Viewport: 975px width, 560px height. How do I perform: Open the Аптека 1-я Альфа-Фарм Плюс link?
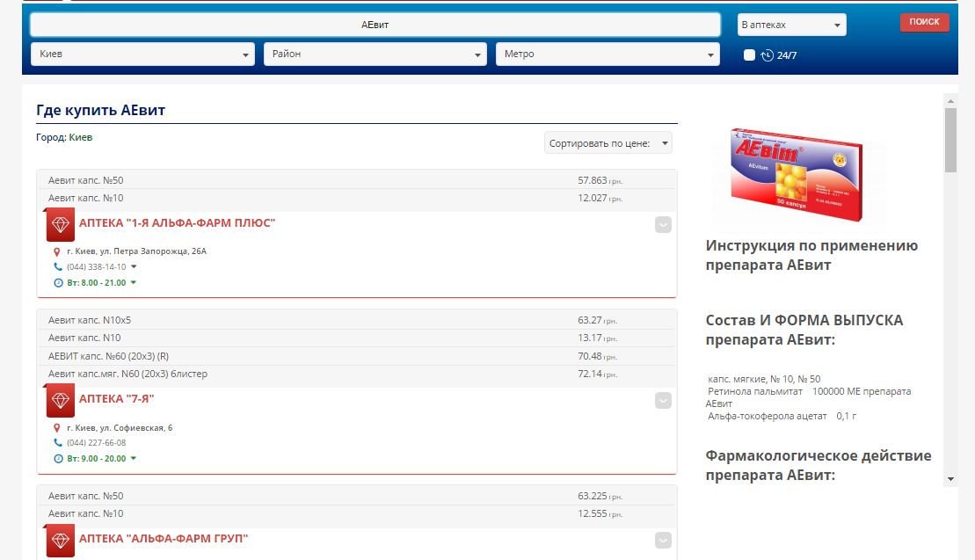(x=177, y=222)
